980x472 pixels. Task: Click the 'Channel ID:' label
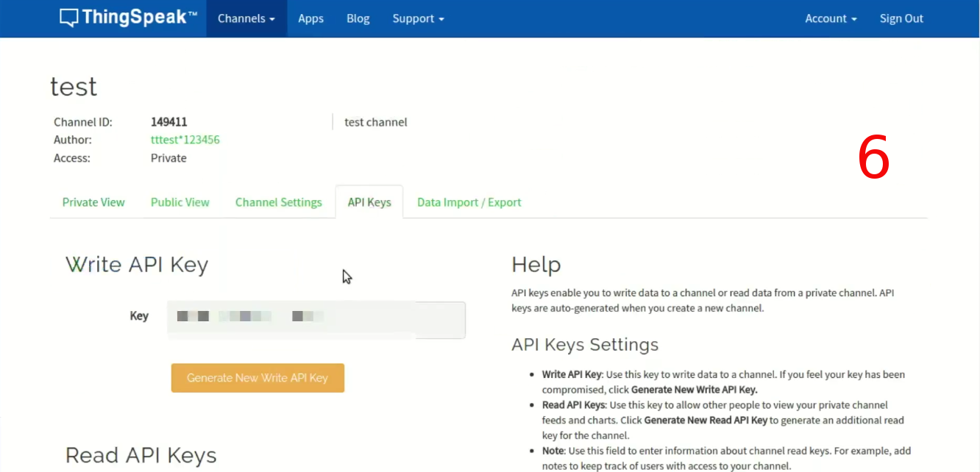[x=83, y=122]
